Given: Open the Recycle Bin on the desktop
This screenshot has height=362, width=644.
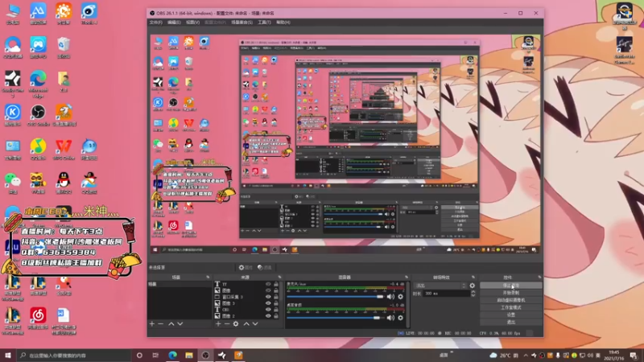Looking at the screenshot, I should (64, 47).
